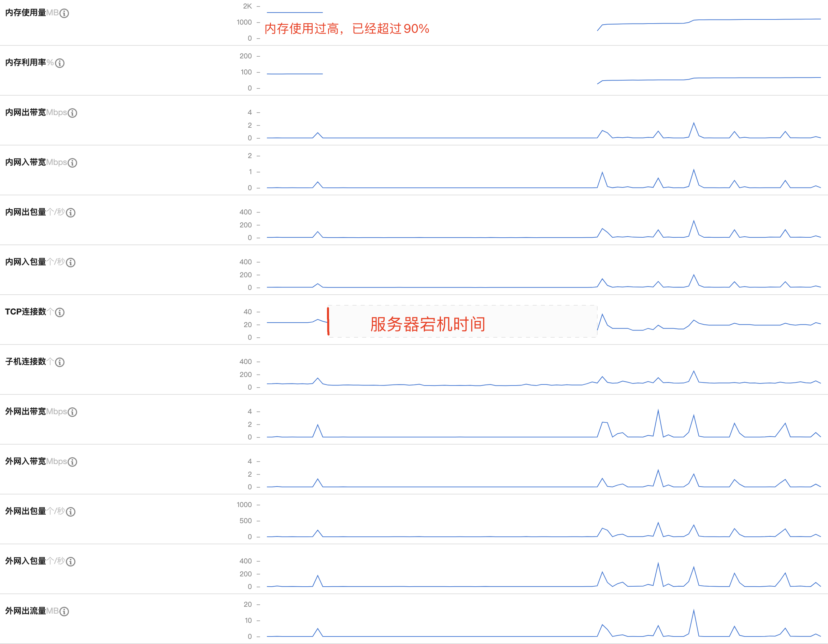Screen dimensions: 828x644
Task: Click the red 内存使用过高 warning text
Action: pos(347,28)
